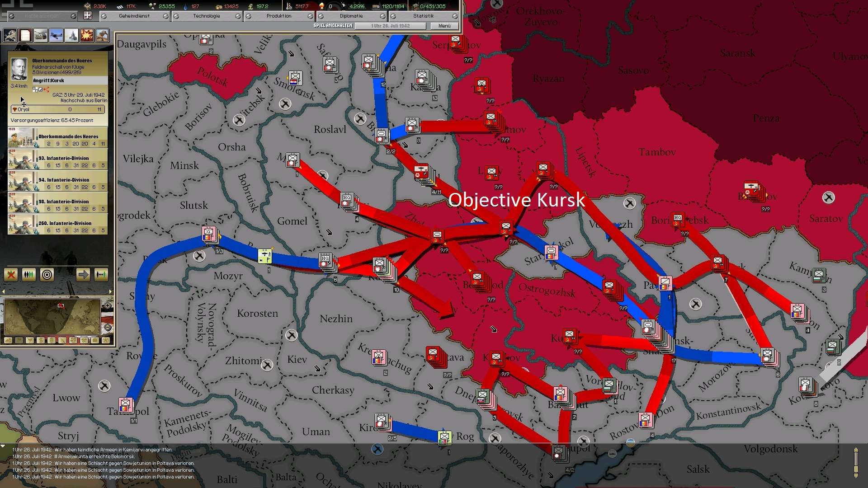Select the Oberkommando des Heeres unit row

[58, 138]
